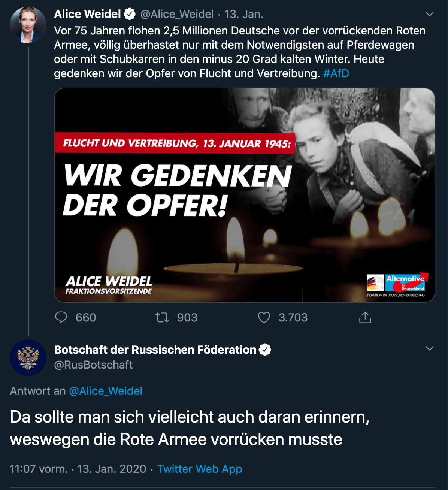
Task: Retweet Alice Weidel's tweet
Action: coord(162,318)
